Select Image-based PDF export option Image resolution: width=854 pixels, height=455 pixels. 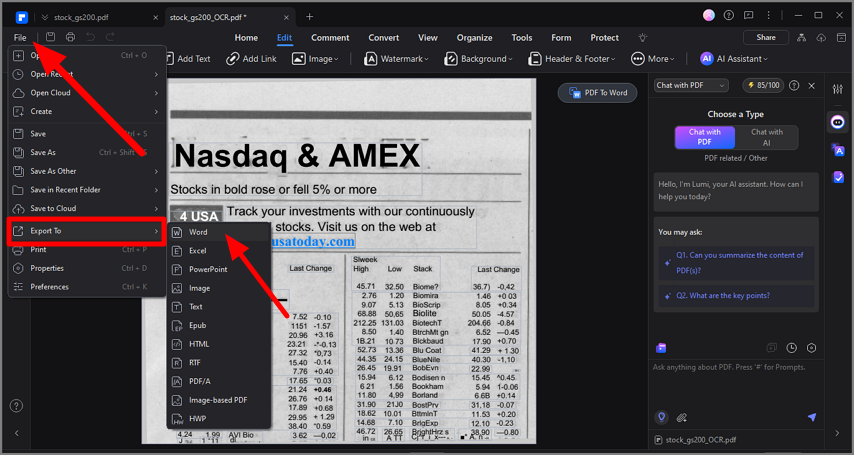click(219, 400)
